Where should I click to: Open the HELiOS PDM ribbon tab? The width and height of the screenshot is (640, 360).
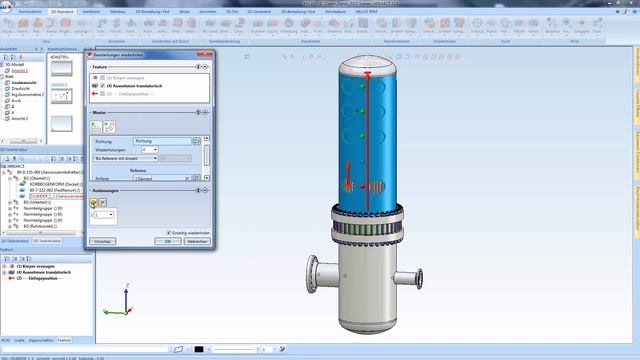pos(366,12)
